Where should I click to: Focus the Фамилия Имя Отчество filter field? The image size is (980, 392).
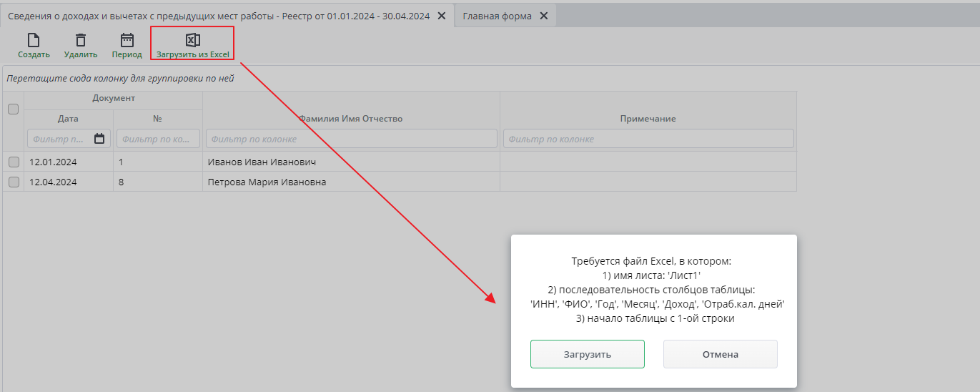(x=351, y=139)
